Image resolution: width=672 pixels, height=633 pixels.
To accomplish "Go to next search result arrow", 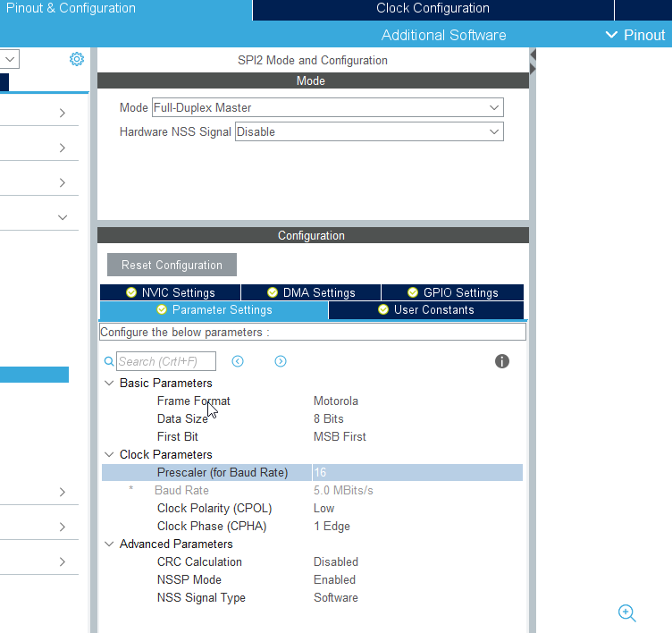I will [281, 361].
